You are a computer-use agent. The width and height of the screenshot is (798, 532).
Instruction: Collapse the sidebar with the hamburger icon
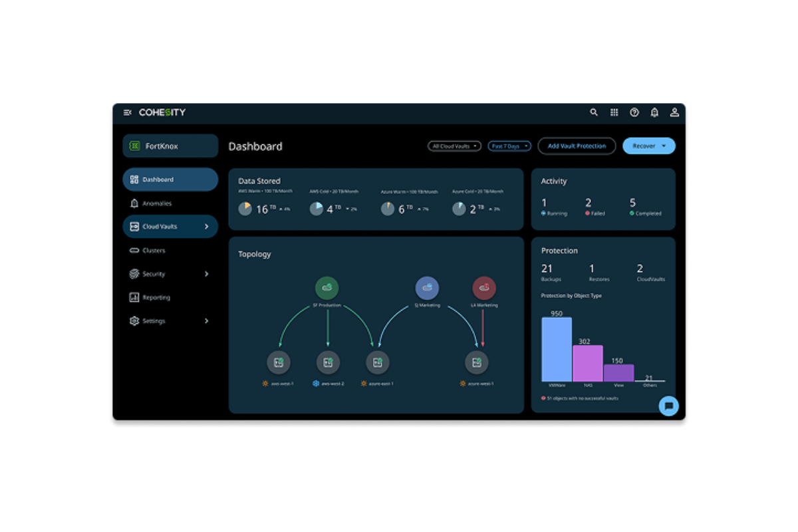128,112
